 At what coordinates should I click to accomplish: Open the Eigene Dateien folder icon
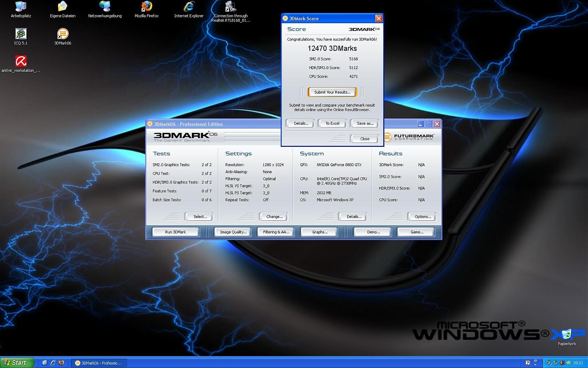point(62,10)
